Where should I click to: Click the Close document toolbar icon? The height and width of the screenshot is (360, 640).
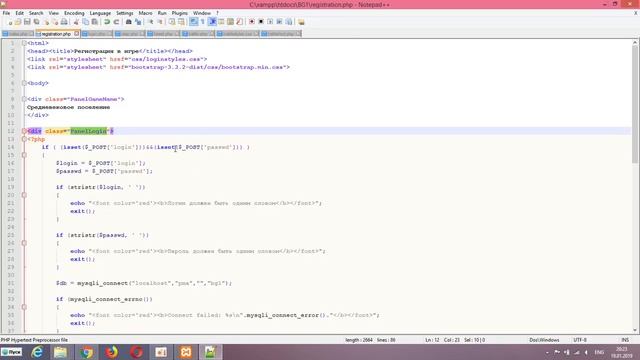pos(46,22)
